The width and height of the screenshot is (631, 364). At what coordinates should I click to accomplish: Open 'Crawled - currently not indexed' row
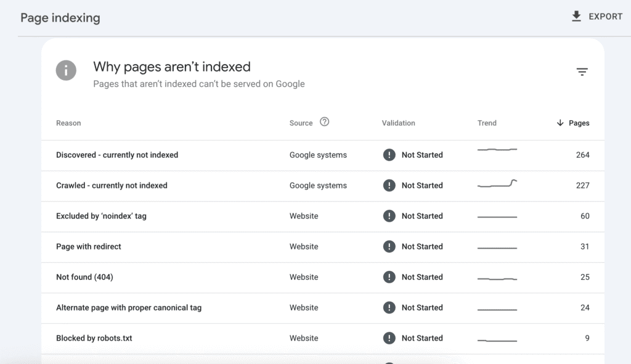[112, 185]
